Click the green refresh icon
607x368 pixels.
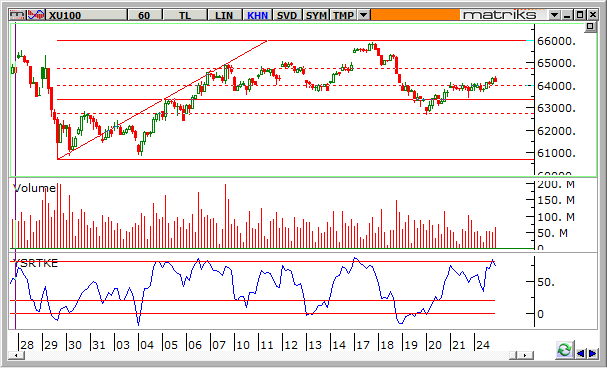564,349
